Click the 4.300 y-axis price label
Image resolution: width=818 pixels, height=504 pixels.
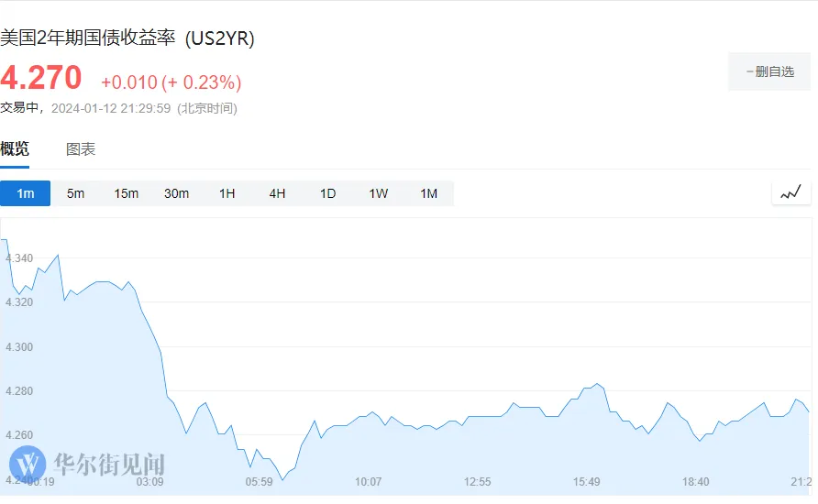tap(18, 347)
